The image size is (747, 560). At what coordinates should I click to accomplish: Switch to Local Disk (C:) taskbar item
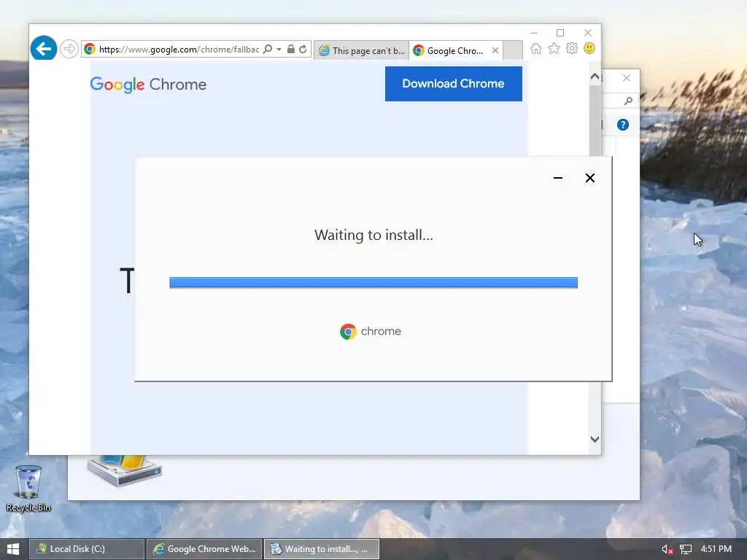86,549
